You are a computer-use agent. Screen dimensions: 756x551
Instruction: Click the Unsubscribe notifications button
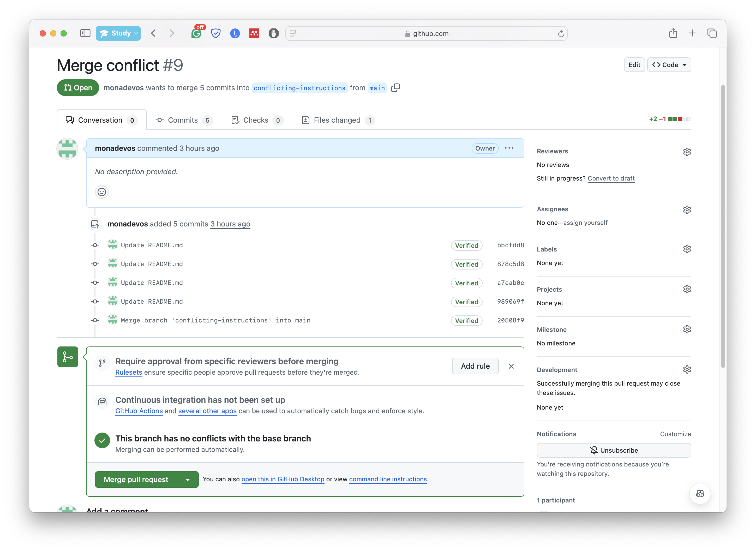615,450
